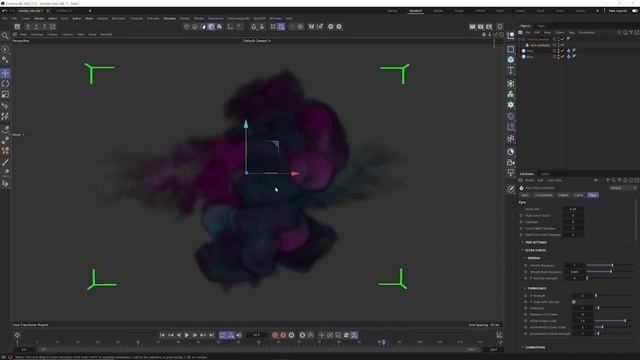Select the Cache tab in Attributes
This screenshot has width=640, height=360.
[578, 195]
